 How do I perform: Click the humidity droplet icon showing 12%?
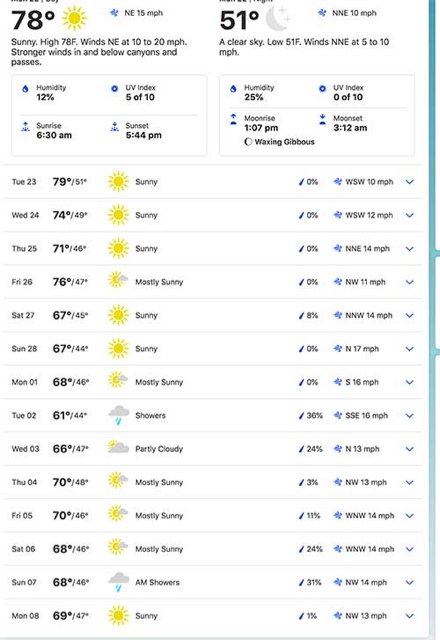25,89
